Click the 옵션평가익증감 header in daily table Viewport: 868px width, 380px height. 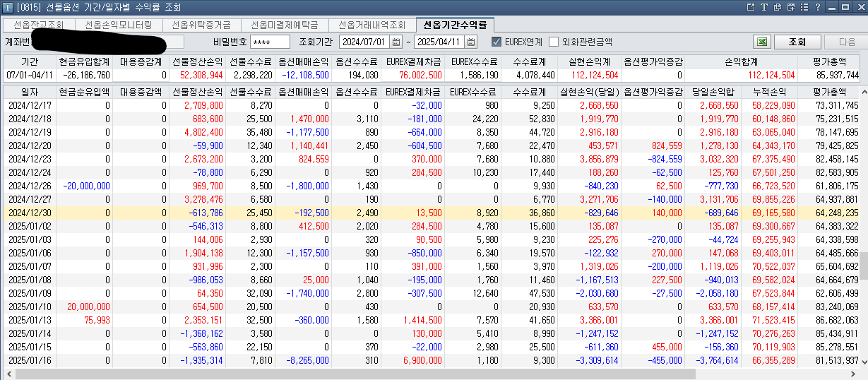point(653,92)
